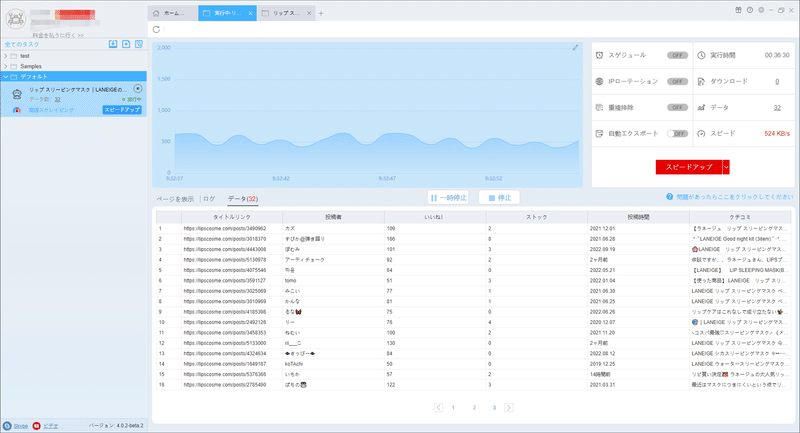The height and width of the screenshot is (433, 800).
Task: Toggle the 自動エクスポート switch
Action: point(678,134)
